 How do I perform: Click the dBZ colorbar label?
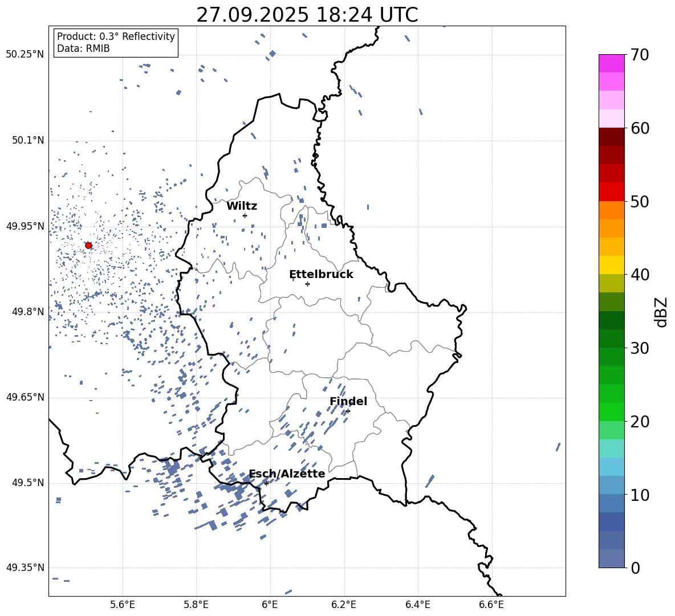[x=661, y=312]
